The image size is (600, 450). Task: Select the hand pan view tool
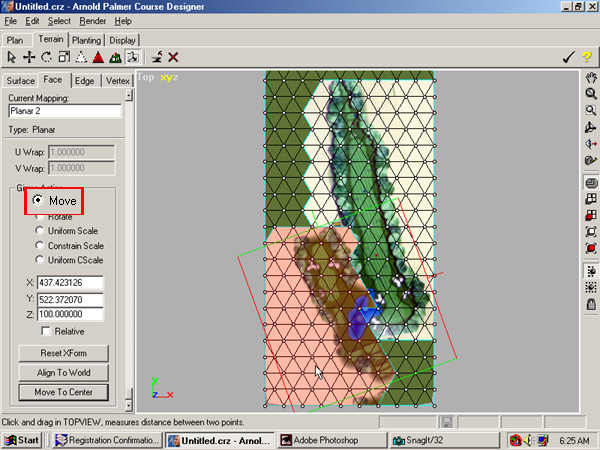pos(591,77)
